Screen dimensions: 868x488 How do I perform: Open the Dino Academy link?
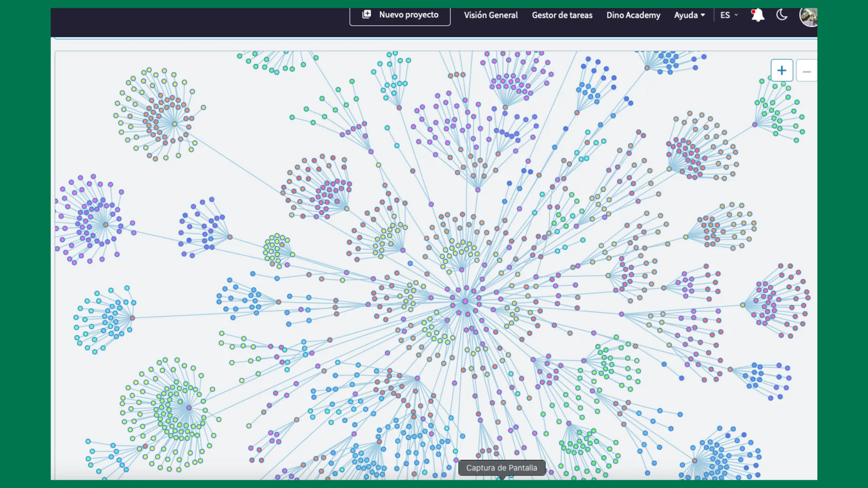click(633, 15)
